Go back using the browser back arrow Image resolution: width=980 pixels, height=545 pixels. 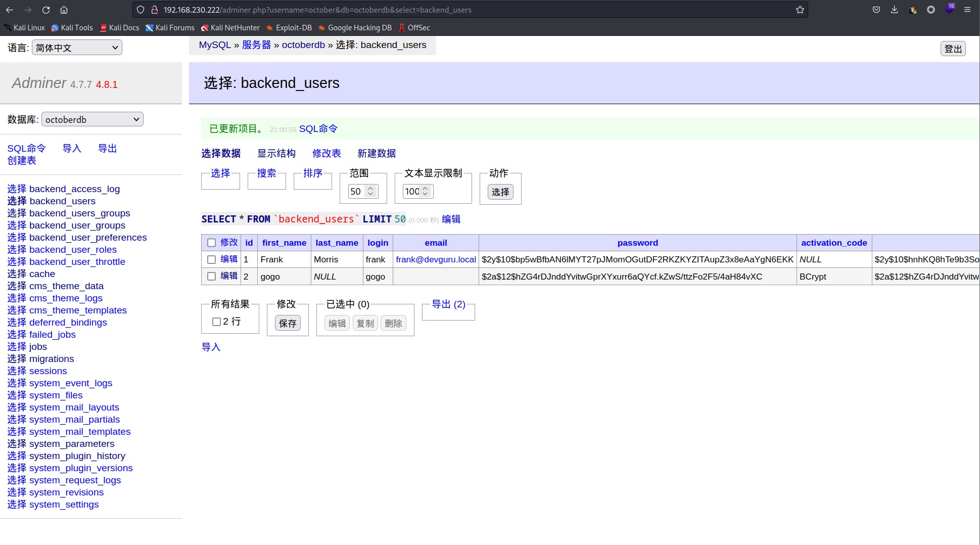click(10, 10)
